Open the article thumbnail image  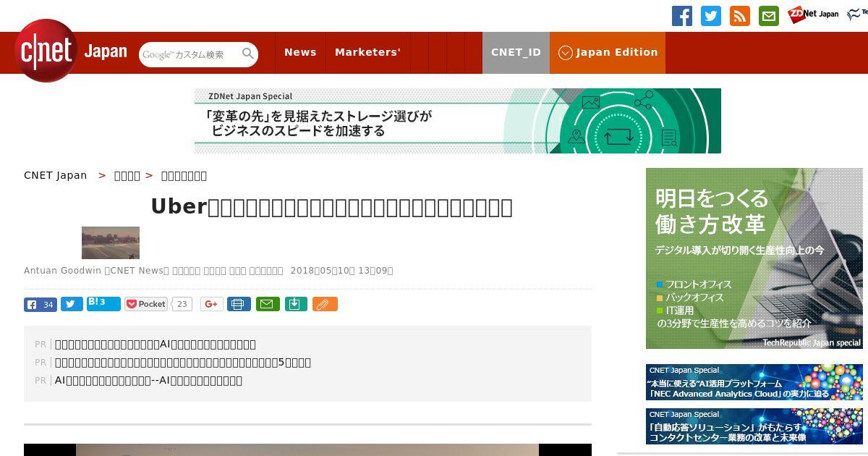pos(111,242)
